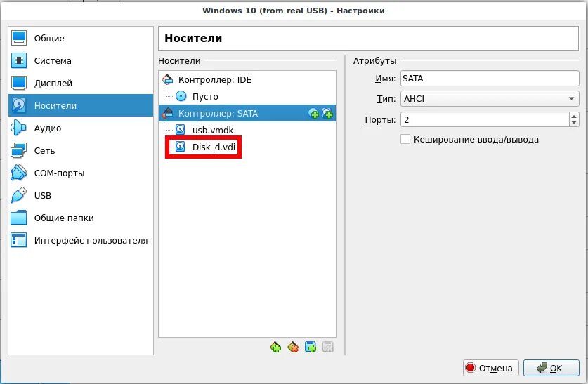This screenshot has width=588, height=384.
Task: Open the Аудио settings category
Action: [81, 128]
